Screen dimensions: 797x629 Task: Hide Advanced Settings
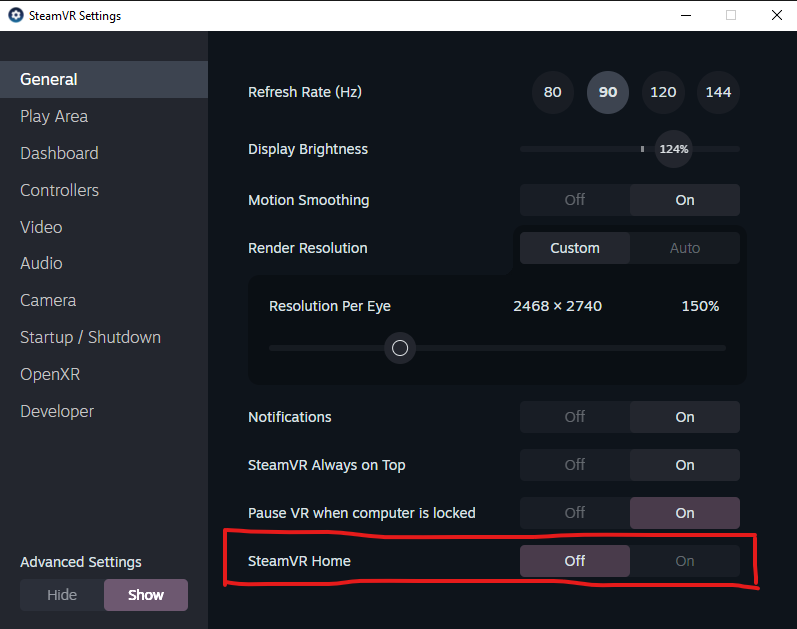tap(62, 595)
